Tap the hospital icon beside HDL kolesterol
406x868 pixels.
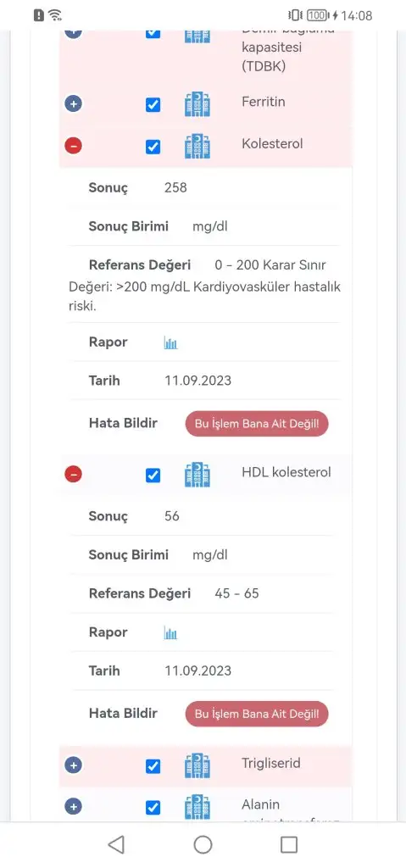pos(197,475)
